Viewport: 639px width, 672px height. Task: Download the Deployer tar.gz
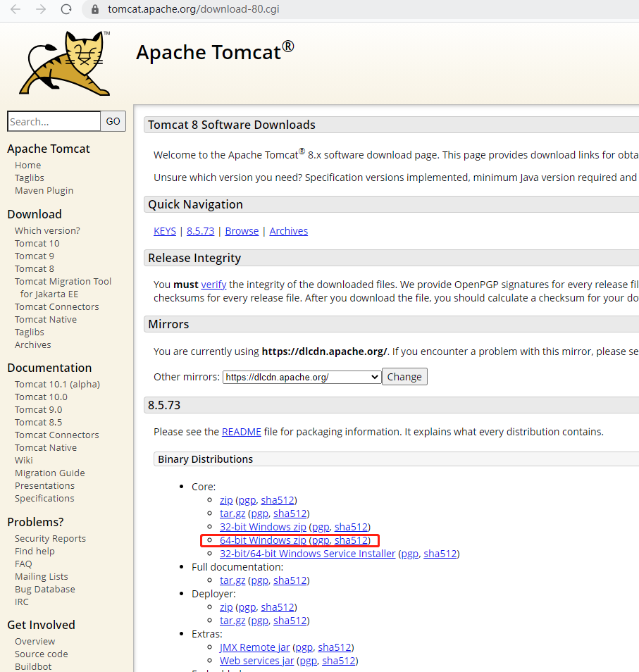tap(232, 621)
